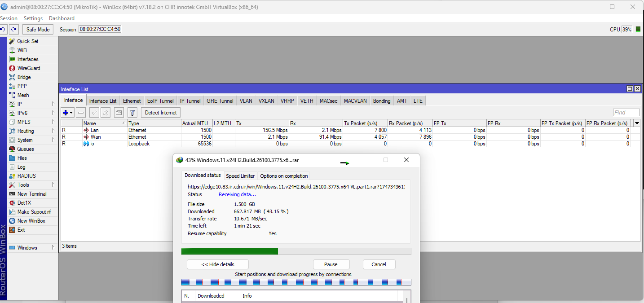The image size is (644, 303).
Task: Switch to the LTE tab
Action: tap(418, 101)
